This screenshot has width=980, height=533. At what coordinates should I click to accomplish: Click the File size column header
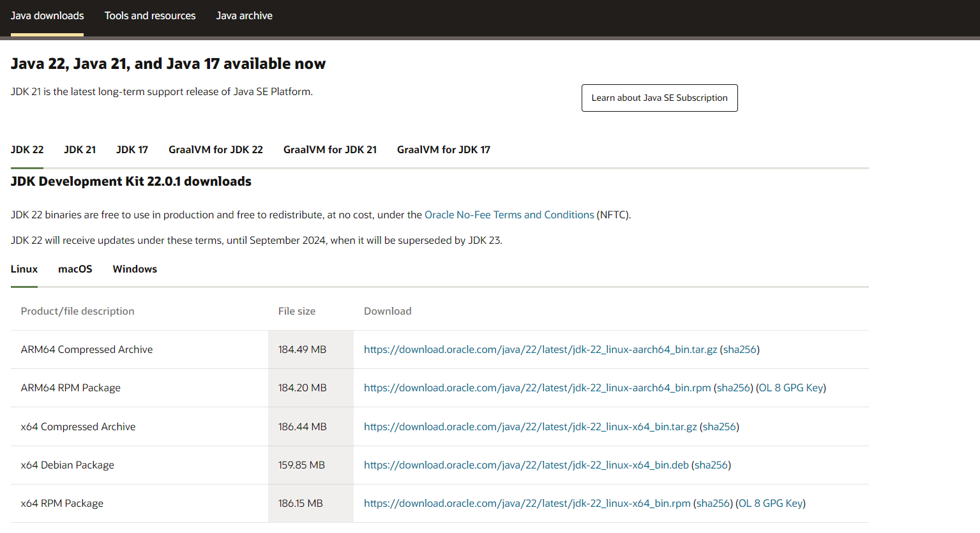tap(297, 312)
